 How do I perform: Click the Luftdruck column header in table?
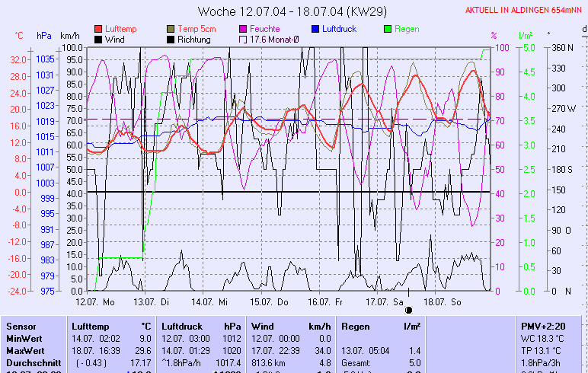tap(181, 326)
